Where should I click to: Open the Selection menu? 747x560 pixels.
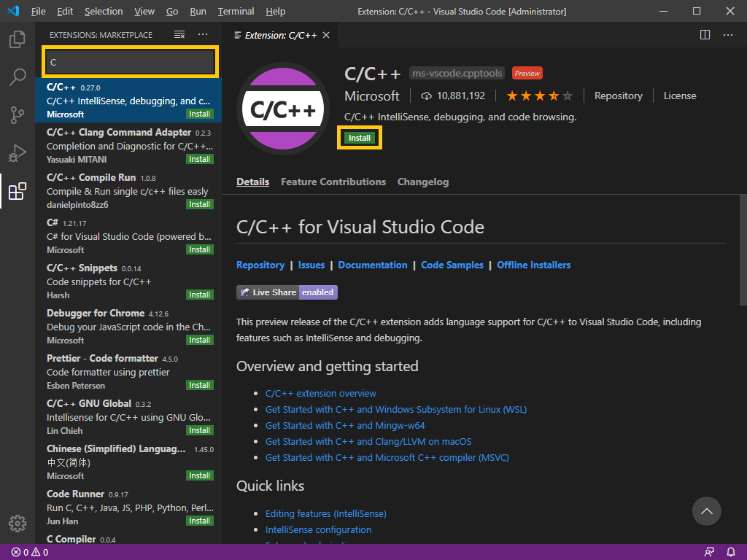pyautogui.click(x=104, y=11)
